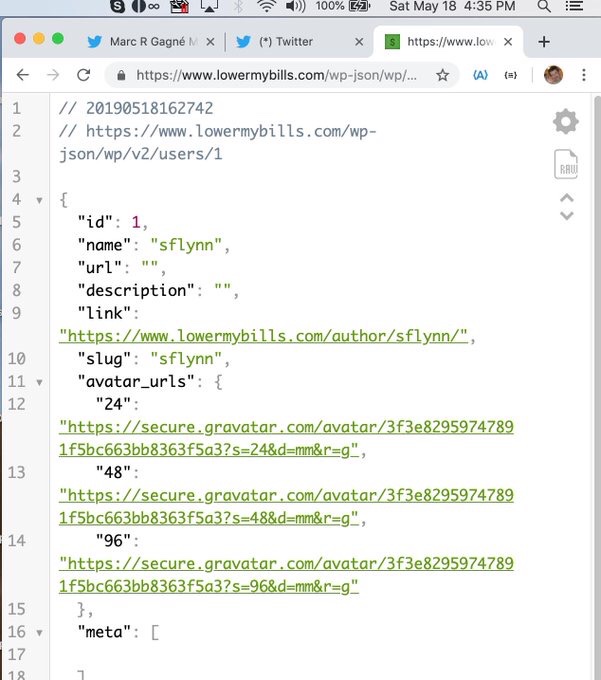The height and width of the screenshot is (680, 601).
Task: Collapse all nodes with the up chevron
Action: [x=567, y=198]
